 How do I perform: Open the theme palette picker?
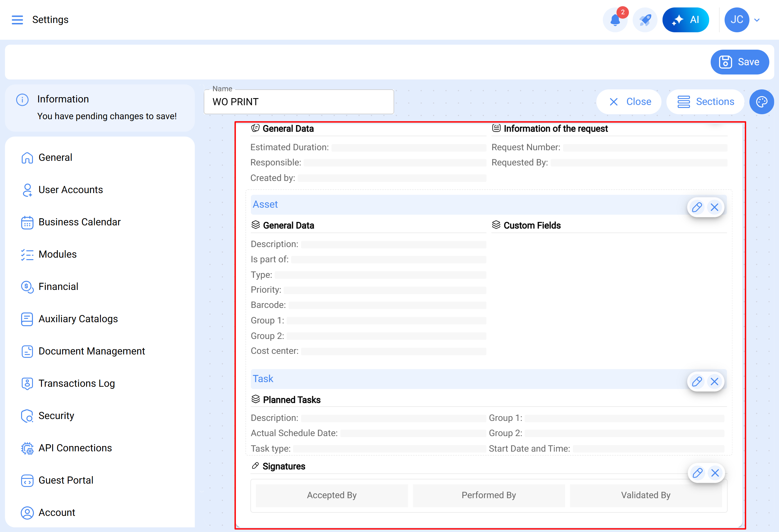(x=762, y=101)
